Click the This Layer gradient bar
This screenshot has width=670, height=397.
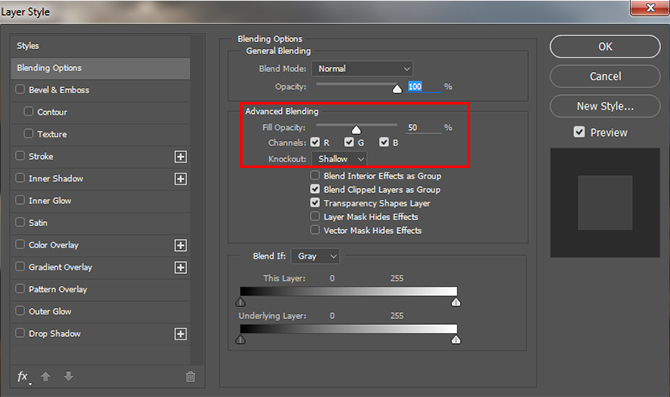tap(348, 291)
